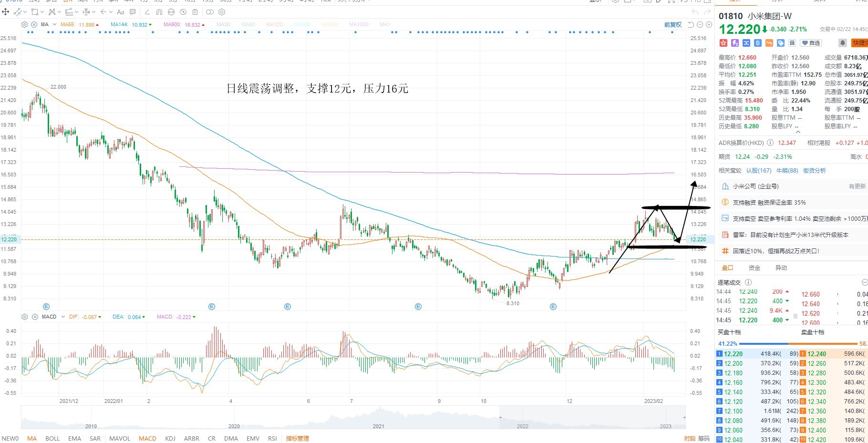Screen dimensions: 868x443
Task: Click the blue price tag icon
Action: tap(781, 43)
